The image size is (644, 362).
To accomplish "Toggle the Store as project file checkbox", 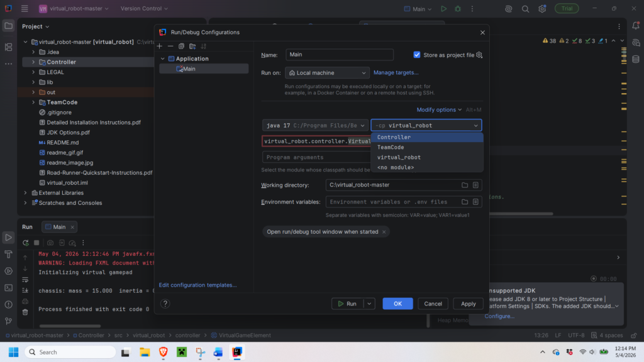I will [x=417, y=55].
